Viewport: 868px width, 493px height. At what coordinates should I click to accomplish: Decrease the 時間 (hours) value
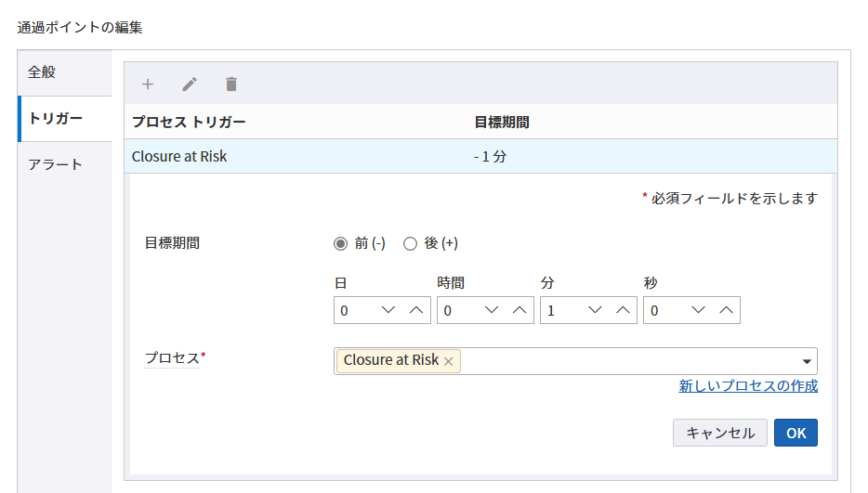pyautogui.click(x=492, y=311)
